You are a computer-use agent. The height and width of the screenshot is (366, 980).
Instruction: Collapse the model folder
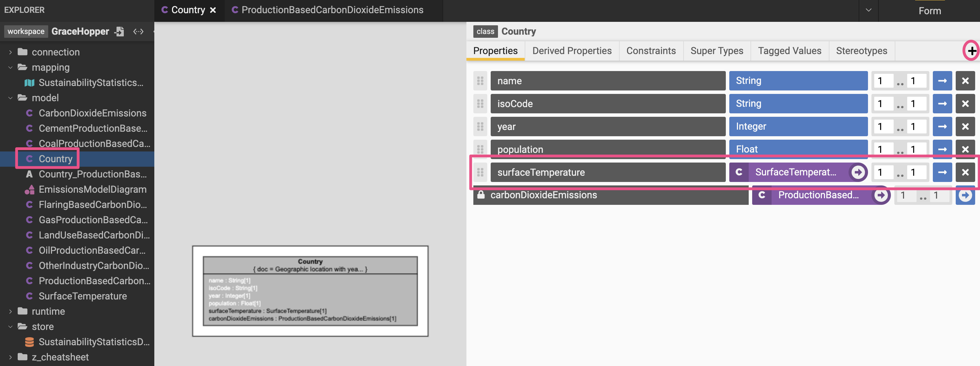pos(10,98)
